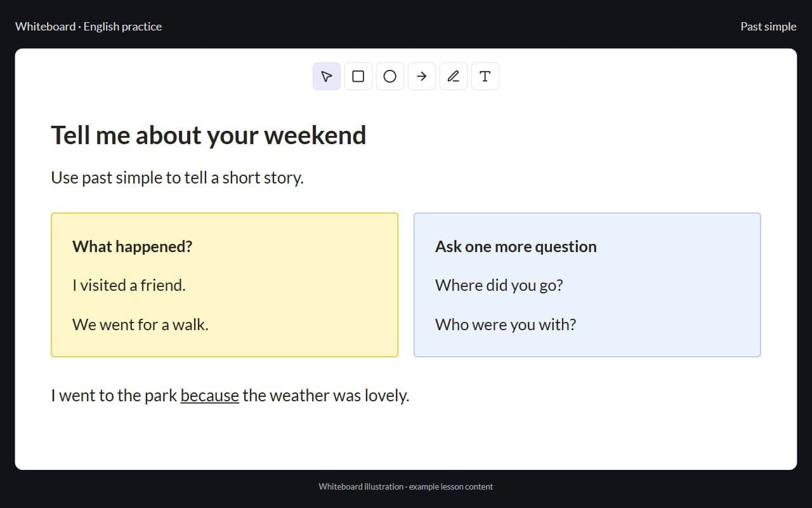
Task: Select the pointer selection tool
Action: (327, 76)
